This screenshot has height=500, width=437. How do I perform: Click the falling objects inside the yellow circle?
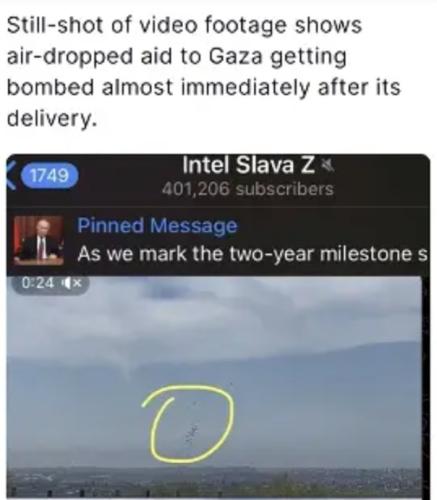(192, 432)
